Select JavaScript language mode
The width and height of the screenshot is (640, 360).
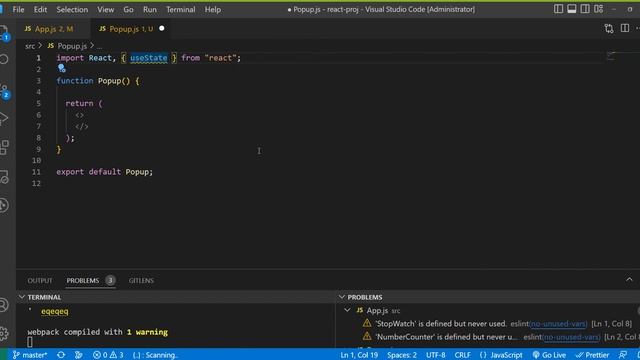pos(501,355)
